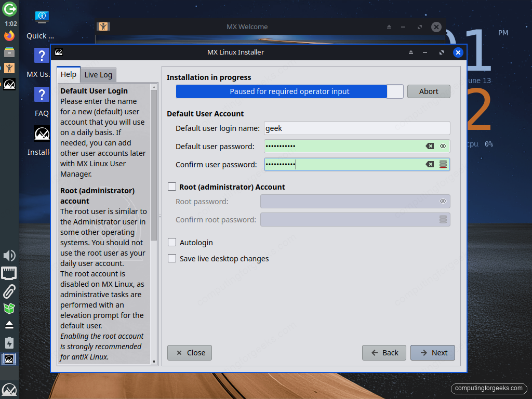The height and width of the screenshot is (399, 532).
Task: Maximize the MX Welcome window
Action: pyautogui.click(x=420, y=27)
